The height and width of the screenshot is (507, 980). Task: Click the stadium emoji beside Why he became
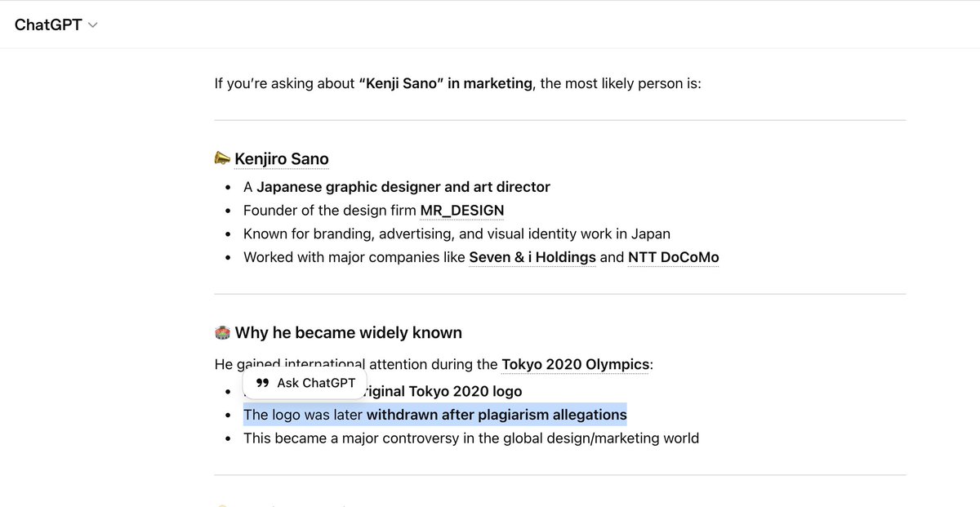click(222, 332)
